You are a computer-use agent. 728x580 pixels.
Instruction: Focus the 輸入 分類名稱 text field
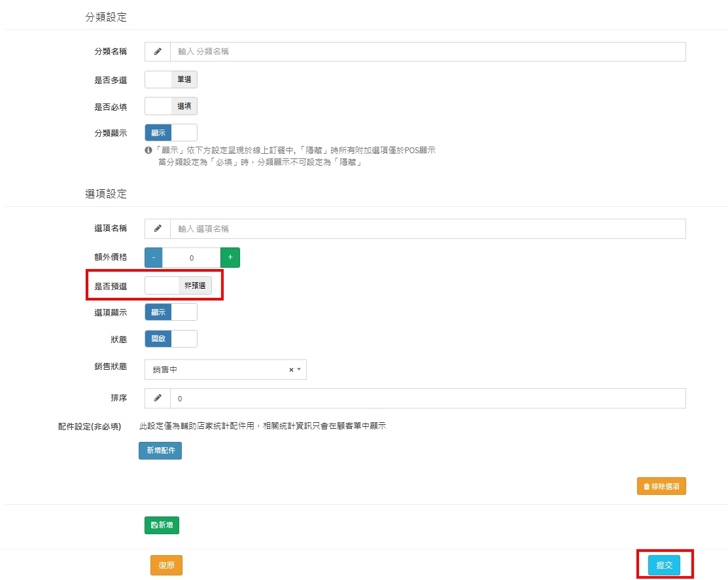pos(427,52)
